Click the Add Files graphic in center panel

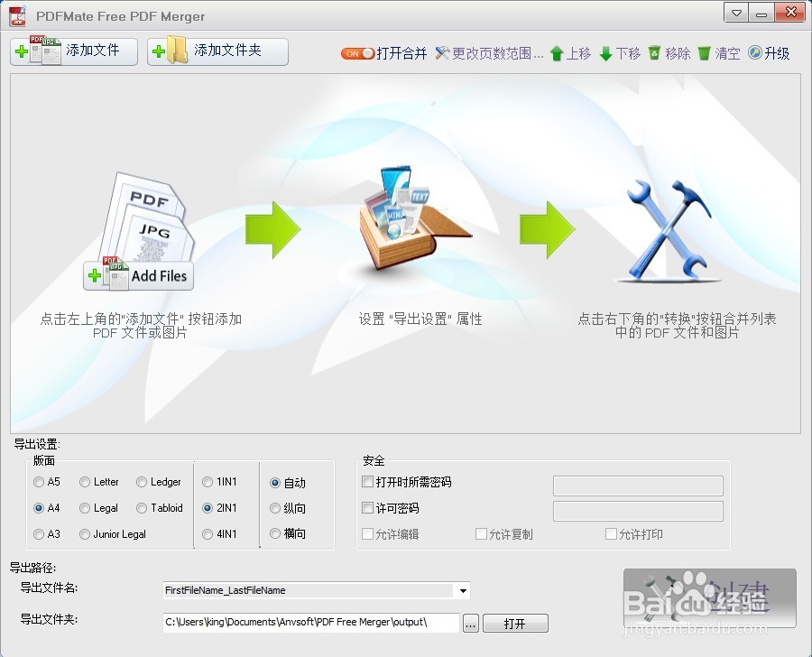coord(139,231)
